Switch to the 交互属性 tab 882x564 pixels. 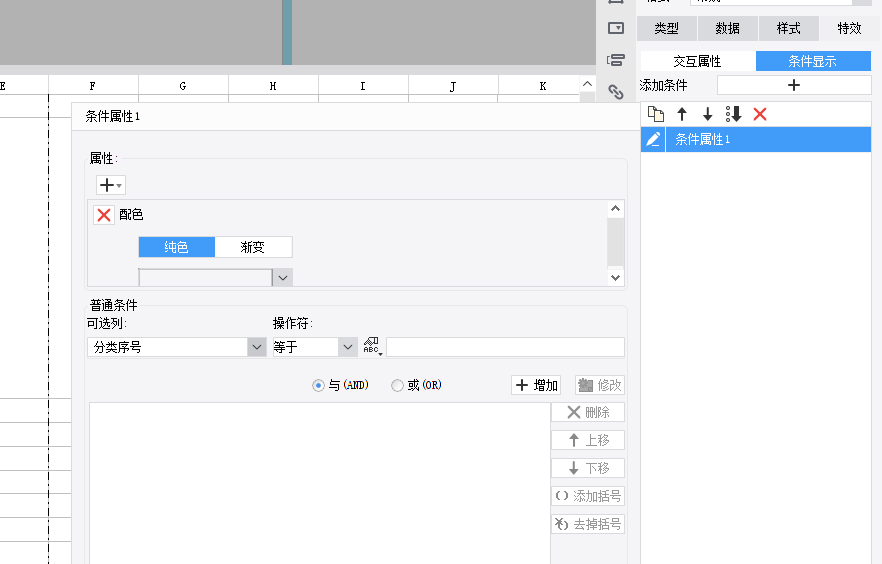tap(697, 61)
